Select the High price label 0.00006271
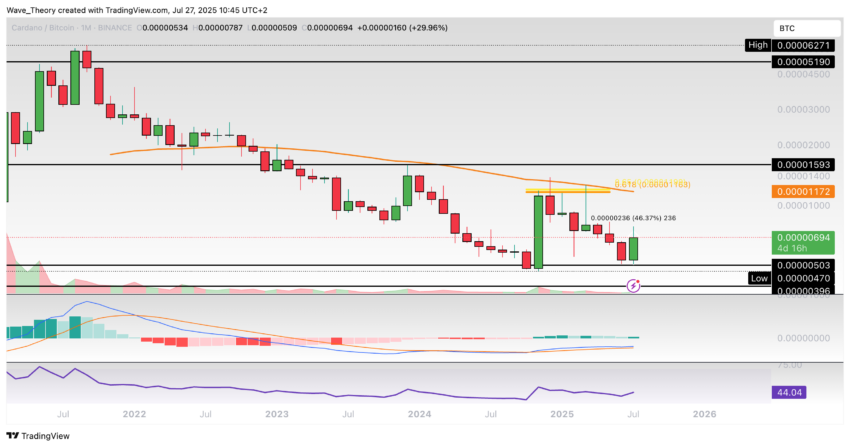 [x=803, y=46]
